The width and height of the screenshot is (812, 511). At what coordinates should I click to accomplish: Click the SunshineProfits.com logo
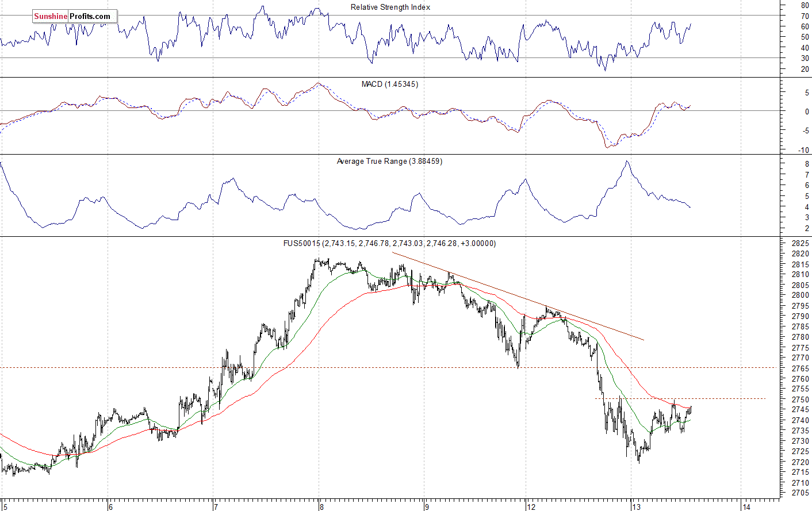75,16
